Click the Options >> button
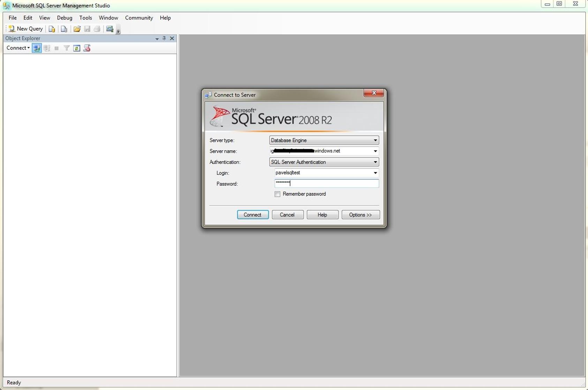Image resolution: width=588 pixels, height=390 pixels. click(361, 215)
